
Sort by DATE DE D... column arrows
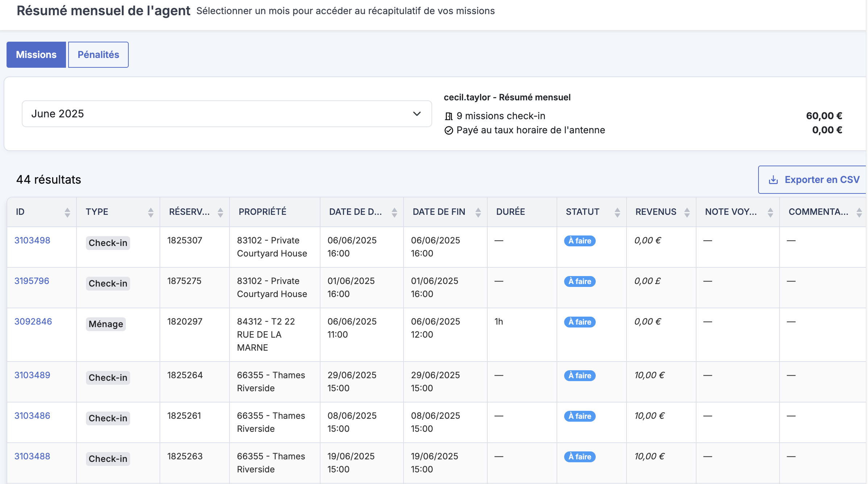coord(394,212)
